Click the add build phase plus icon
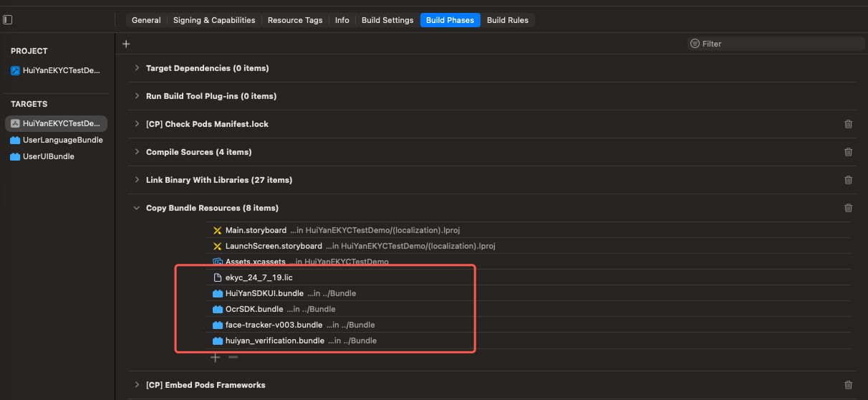This screenshot has width=868, height=400. pos(126,44)
